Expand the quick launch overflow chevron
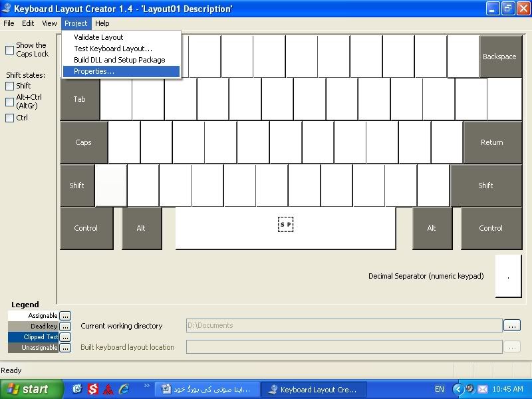This screenshot has height=399, width=532. 146,386
